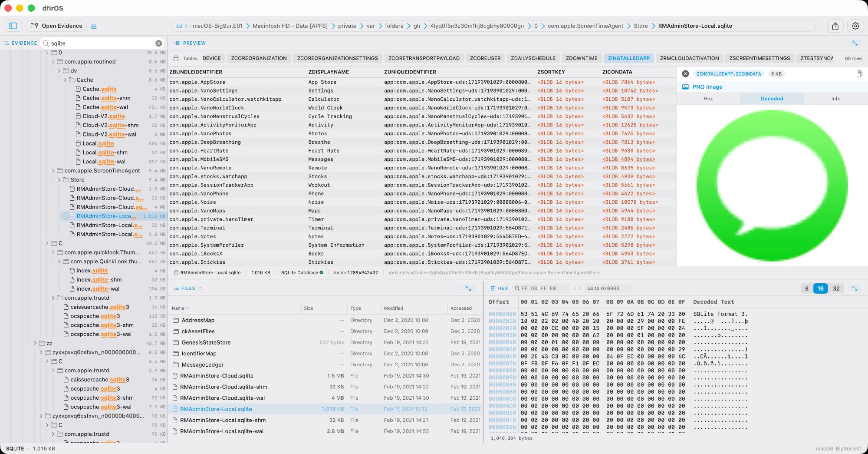The height and width of the screenshot is (454, 868).
Task: Select 8 bytes-per-row hex view
Action: point(806,288)
